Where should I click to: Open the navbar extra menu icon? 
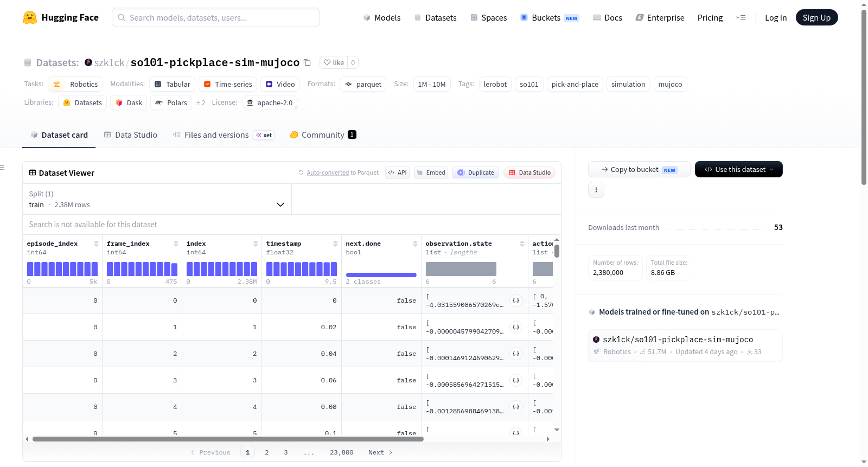pyautogui.click(x=741, y=17)
